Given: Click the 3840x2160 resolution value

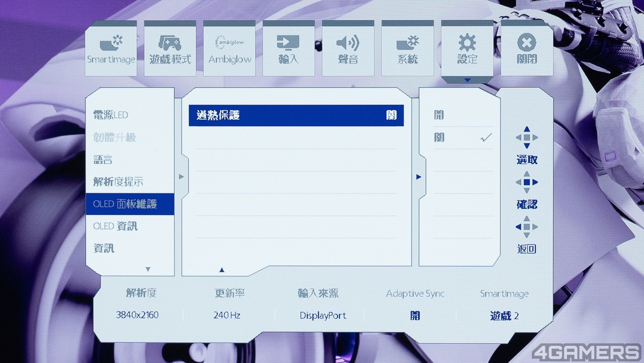Looking at the screenshot, I should point(137,315).
